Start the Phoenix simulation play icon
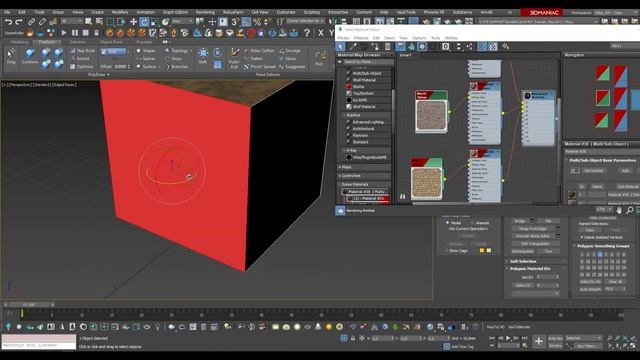Viewport: 640px width, 360px height. point(64,33)
